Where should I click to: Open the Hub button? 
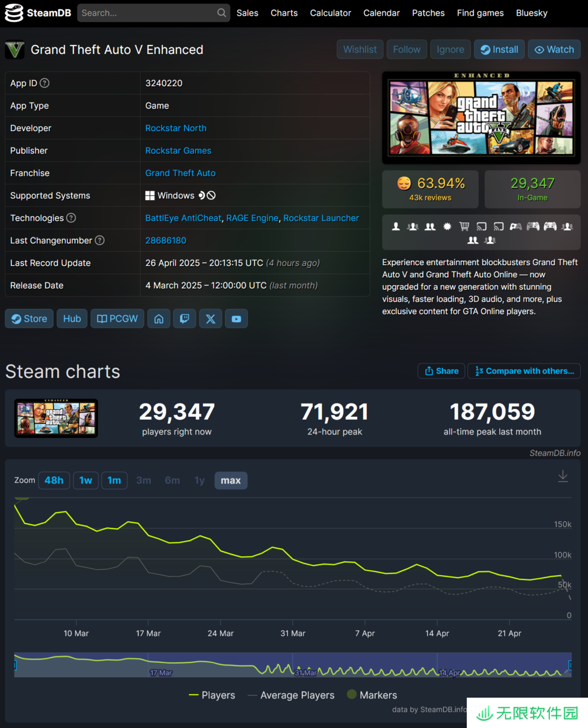72,318
